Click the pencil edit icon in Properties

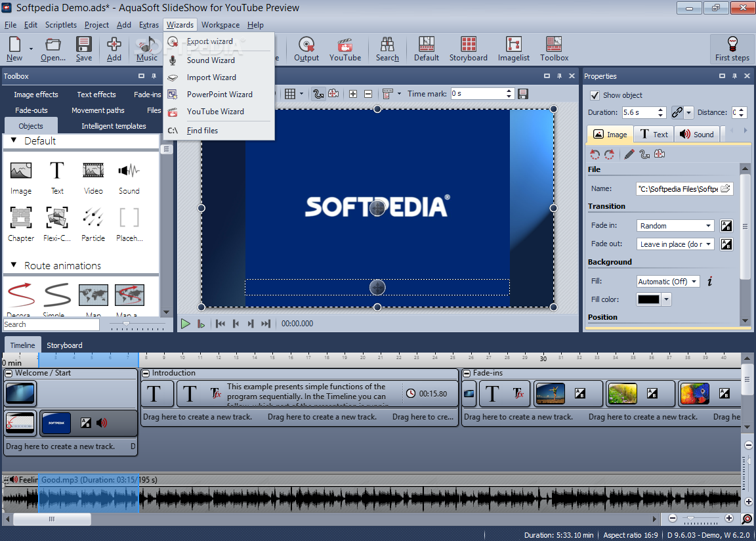coord(629,154)
